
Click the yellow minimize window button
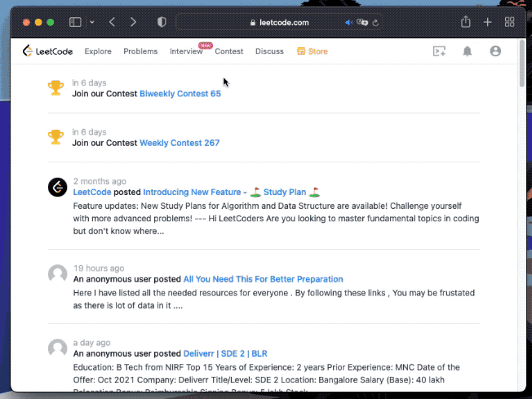(38, 22)
